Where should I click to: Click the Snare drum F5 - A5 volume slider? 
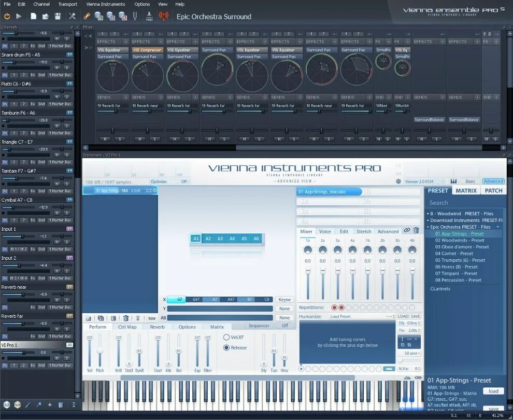point(18,62)
